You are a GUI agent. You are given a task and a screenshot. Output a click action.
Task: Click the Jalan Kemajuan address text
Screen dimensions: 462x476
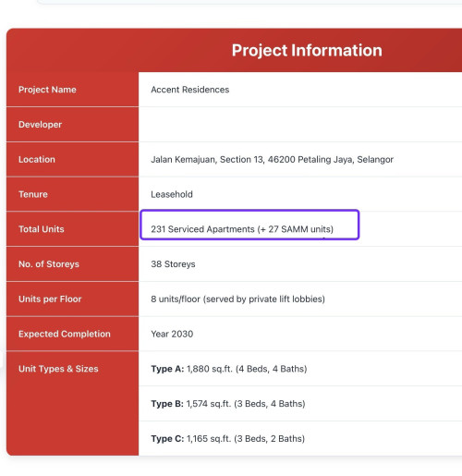coord(273,159)
